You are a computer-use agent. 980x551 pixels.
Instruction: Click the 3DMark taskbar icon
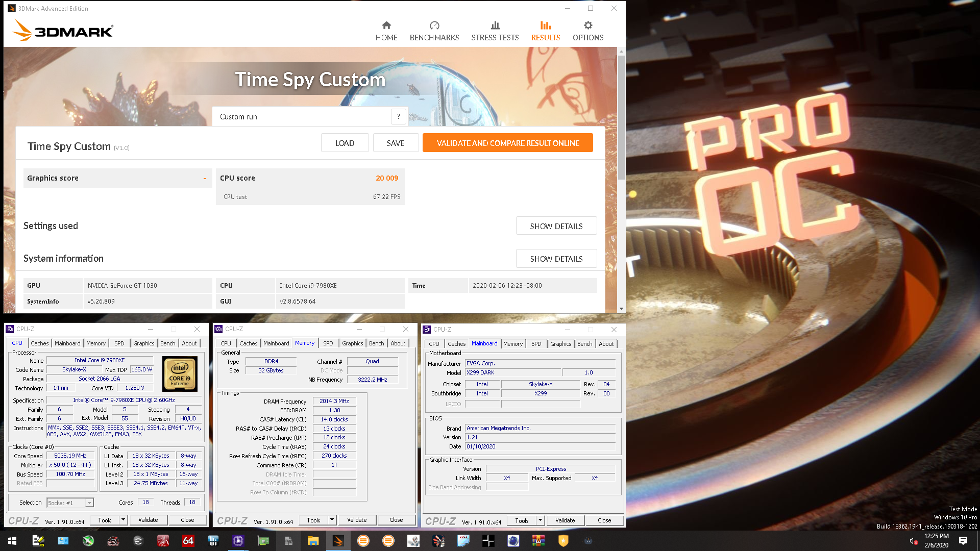point(338,541)
